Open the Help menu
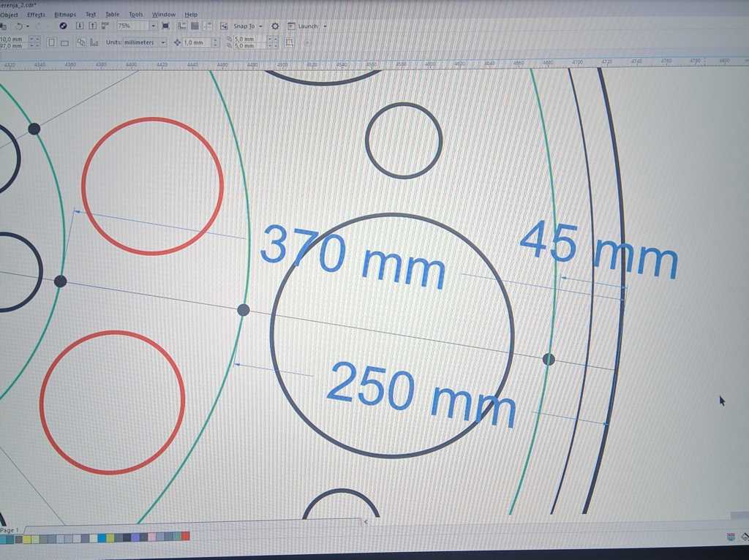Image resolution: width=749 pixels, height=560 pixels. tap(191, 15)
